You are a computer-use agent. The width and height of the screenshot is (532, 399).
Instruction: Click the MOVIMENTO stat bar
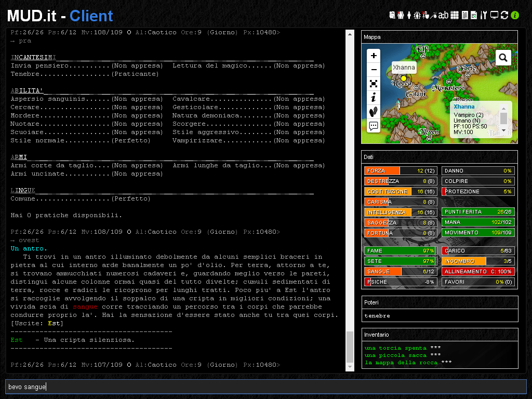pyautogui.click(x=478, y=233)
